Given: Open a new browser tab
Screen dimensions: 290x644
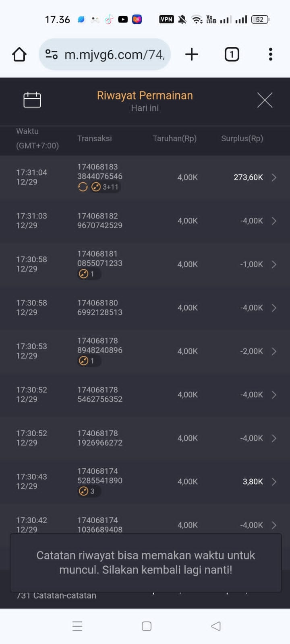Looking at the screenshot, I should pos(192,54).
